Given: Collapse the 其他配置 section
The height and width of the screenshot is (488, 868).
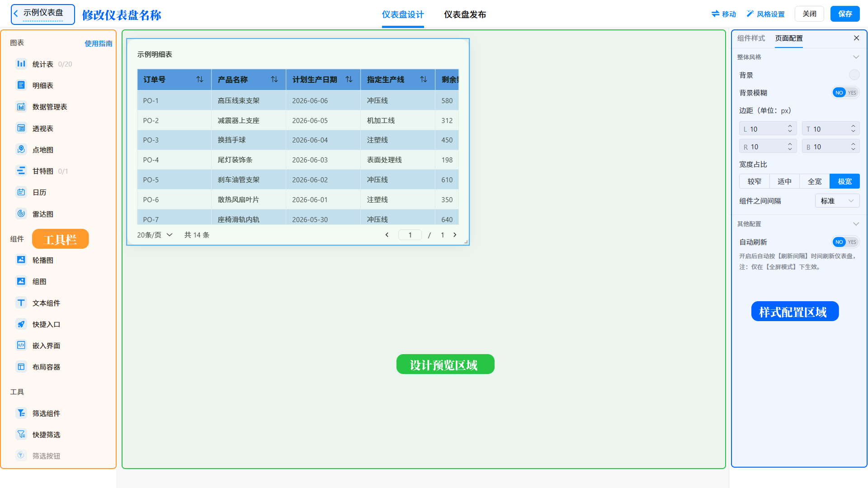Looking at the screenshot, I should (x=856, y=224).
